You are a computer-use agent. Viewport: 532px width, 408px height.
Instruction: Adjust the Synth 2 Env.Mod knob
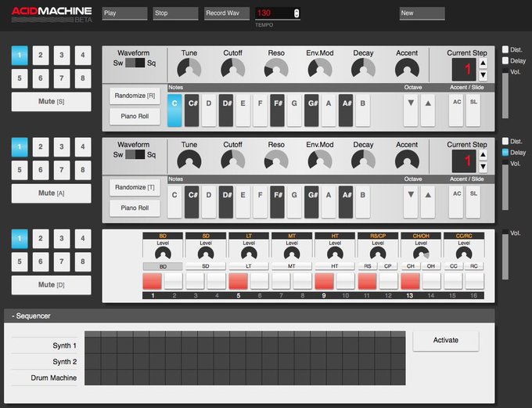320,159
